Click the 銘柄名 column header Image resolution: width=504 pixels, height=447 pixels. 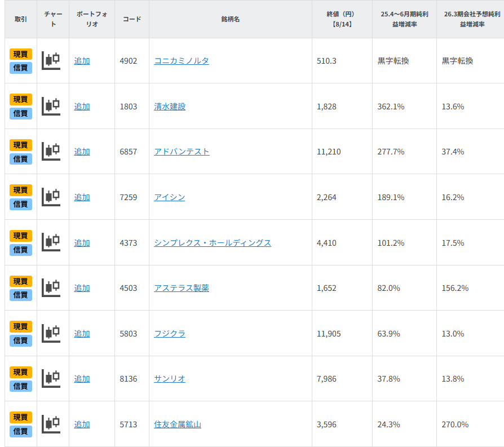(x=231, y=19)
